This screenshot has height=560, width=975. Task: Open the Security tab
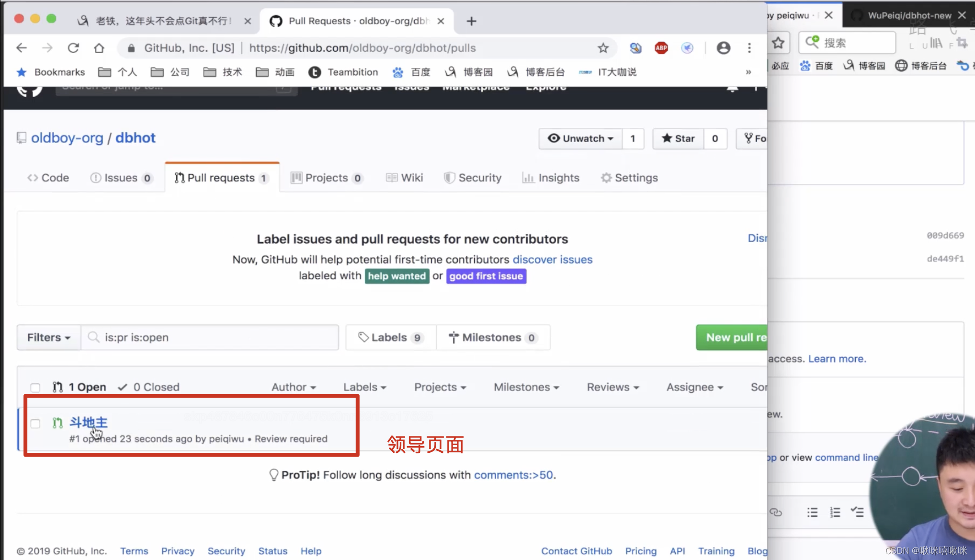(473, 178)
